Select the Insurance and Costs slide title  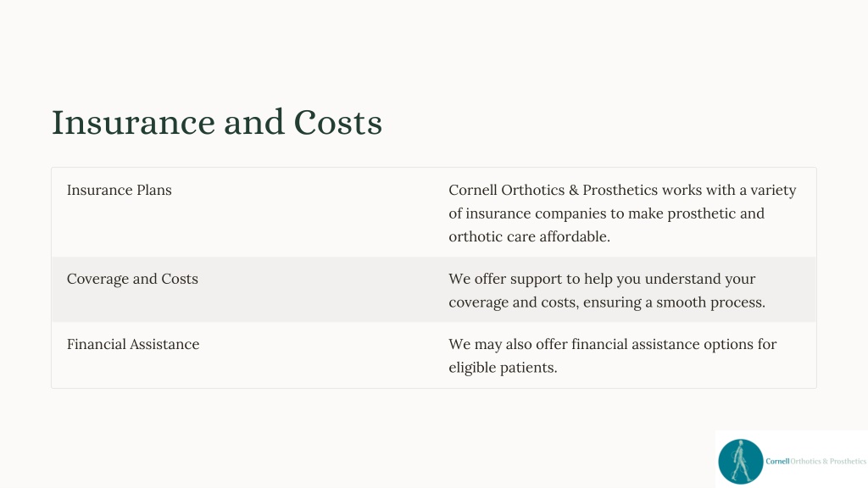tap(216, 122)
